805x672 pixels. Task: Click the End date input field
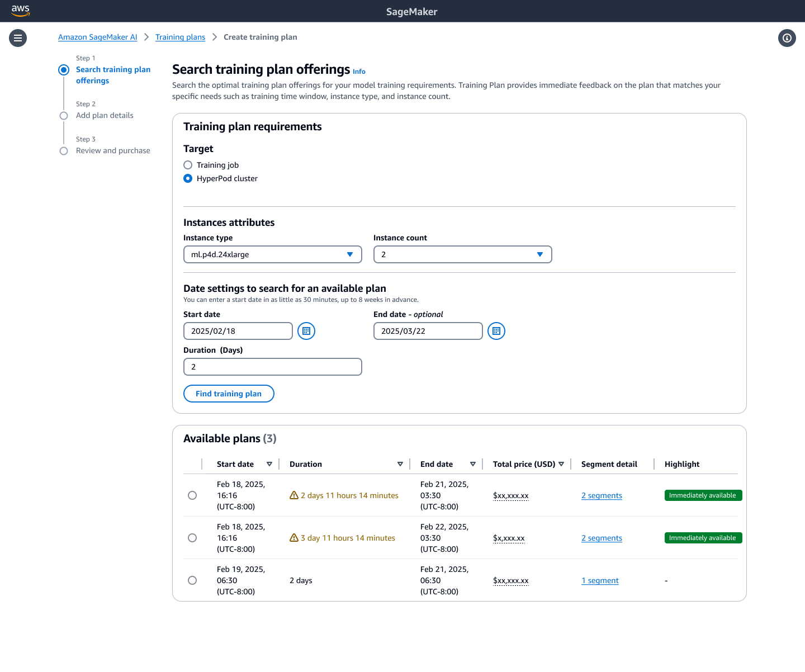pyautogui.click(x=428, y=331)
